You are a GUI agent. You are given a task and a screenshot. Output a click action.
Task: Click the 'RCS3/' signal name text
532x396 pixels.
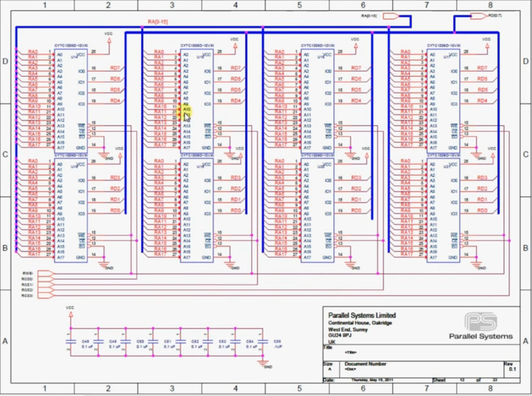pyautogui.click(x=27, y=296)
